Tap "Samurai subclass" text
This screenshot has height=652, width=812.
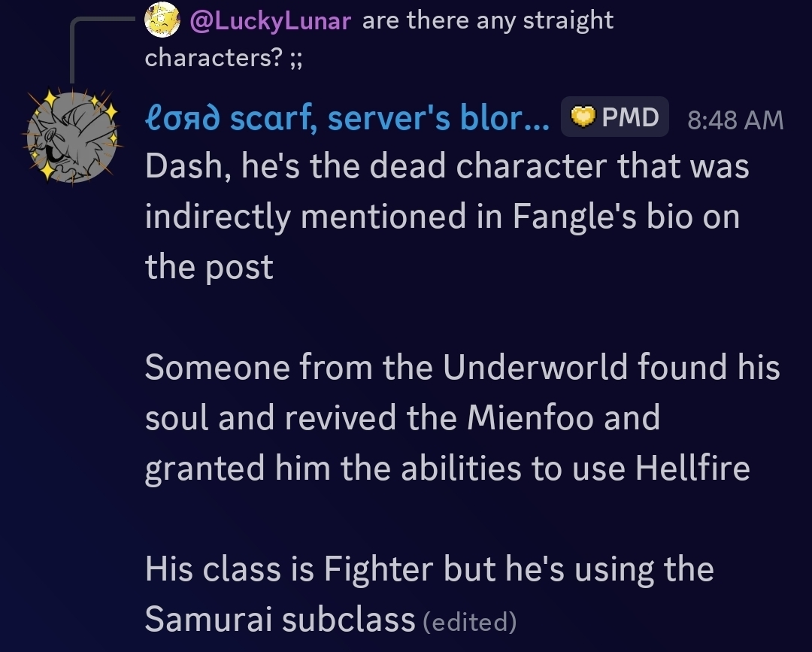[280, 619]
